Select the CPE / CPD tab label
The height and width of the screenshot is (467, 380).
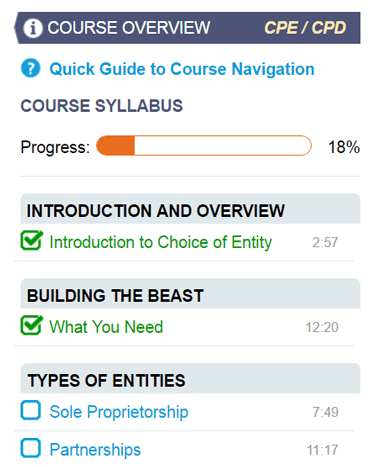click(305, 28)
